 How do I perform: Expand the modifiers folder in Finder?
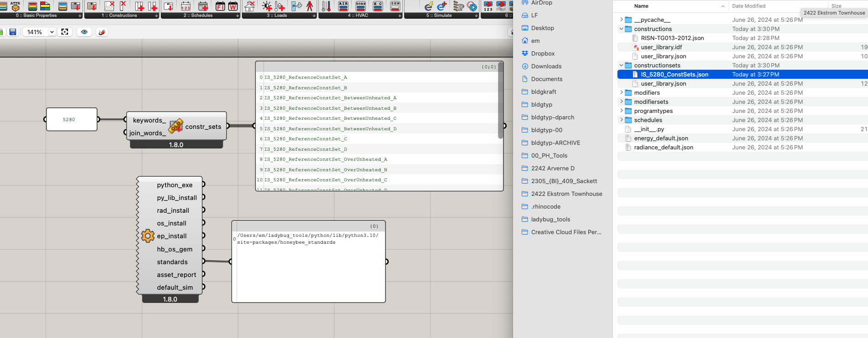pyautogui.click(x=621, y=92)
